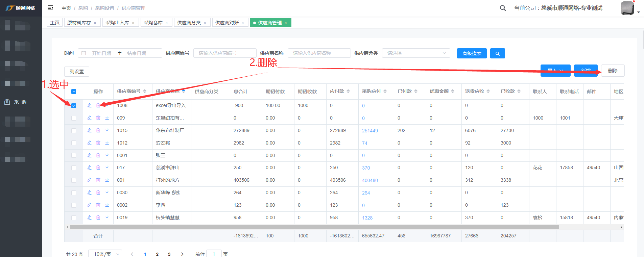
Task: Click the edit pencil icon for supplier 009
Action: 89,118
